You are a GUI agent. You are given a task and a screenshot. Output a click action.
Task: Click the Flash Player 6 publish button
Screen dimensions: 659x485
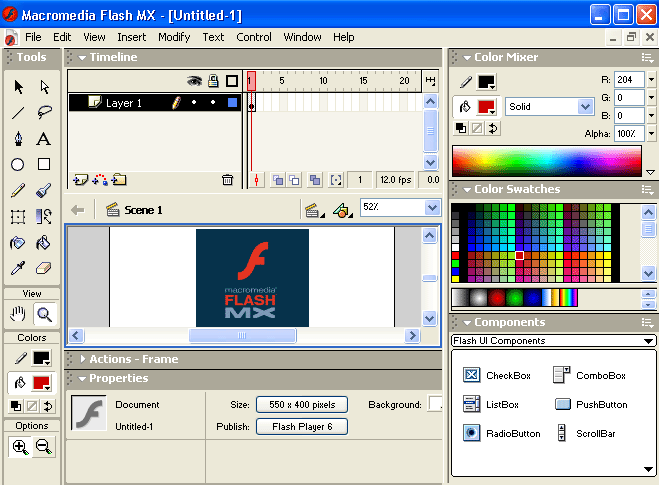pyautogui.click(x=302, y=427)
